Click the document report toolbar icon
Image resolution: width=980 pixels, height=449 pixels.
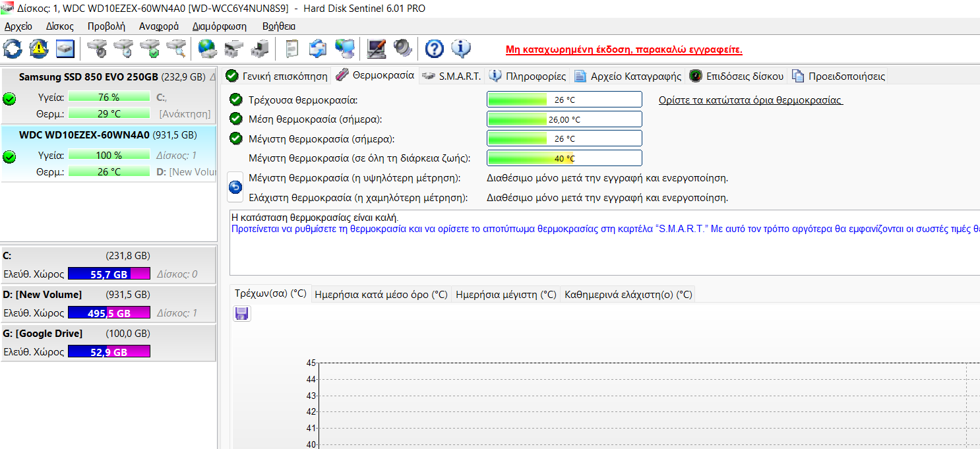pos(292,48)
